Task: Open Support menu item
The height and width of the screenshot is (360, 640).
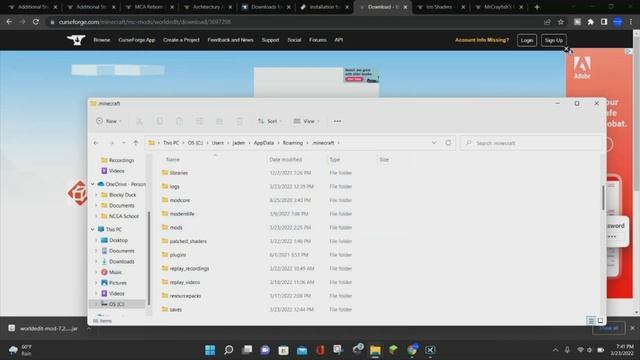Action: [270, 40]
